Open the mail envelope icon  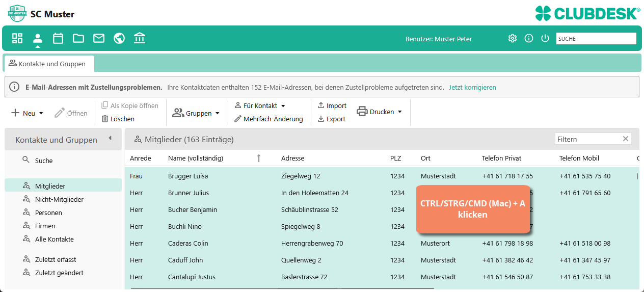[99, 38]
